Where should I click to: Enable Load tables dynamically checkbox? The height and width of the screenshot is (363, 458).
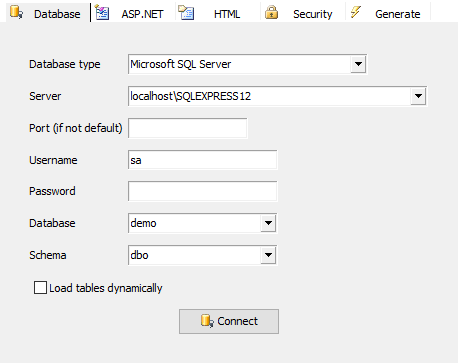click(40, 288)
